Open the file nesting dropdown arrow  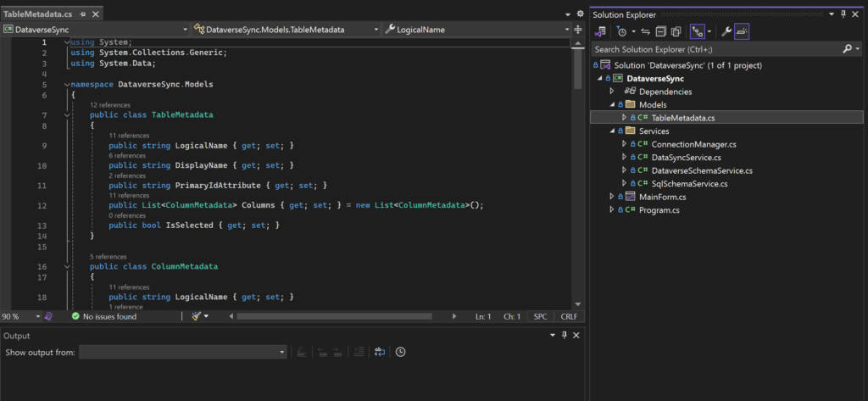pyautogui.click(x=709, y=32)
